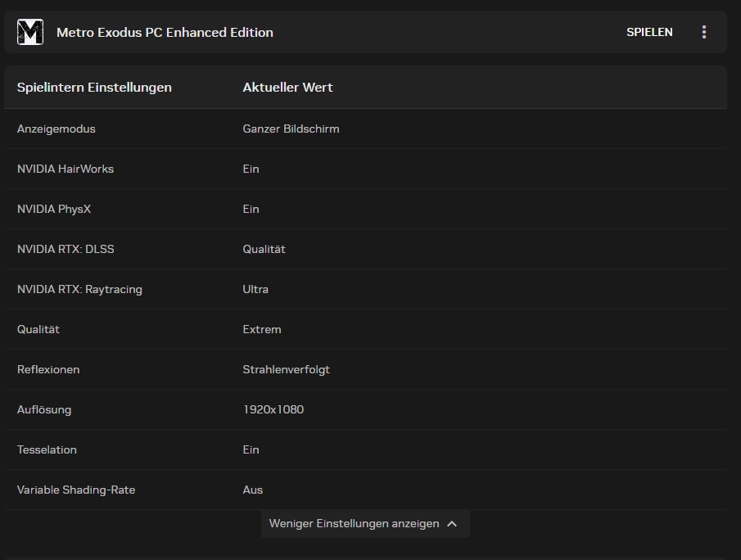Click the SPIELEN button
The height and width of the screenshot is (560, 741).
coord(649,32)
